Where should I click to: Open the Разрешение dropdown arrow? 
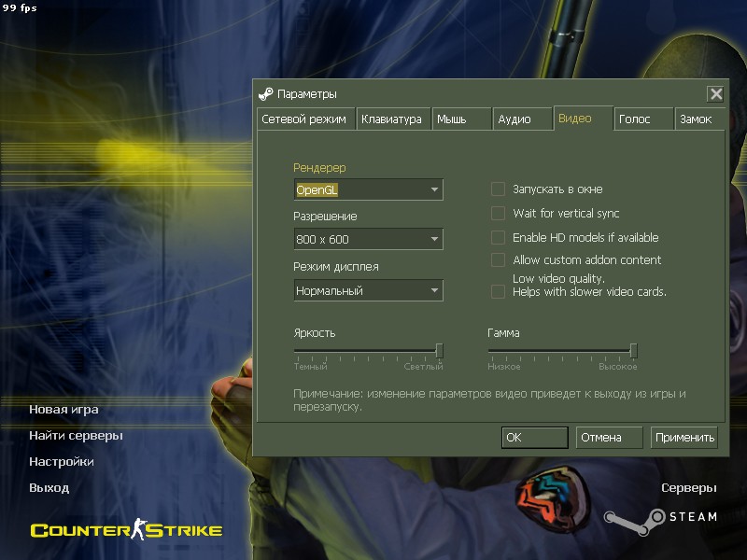point(434,239)
